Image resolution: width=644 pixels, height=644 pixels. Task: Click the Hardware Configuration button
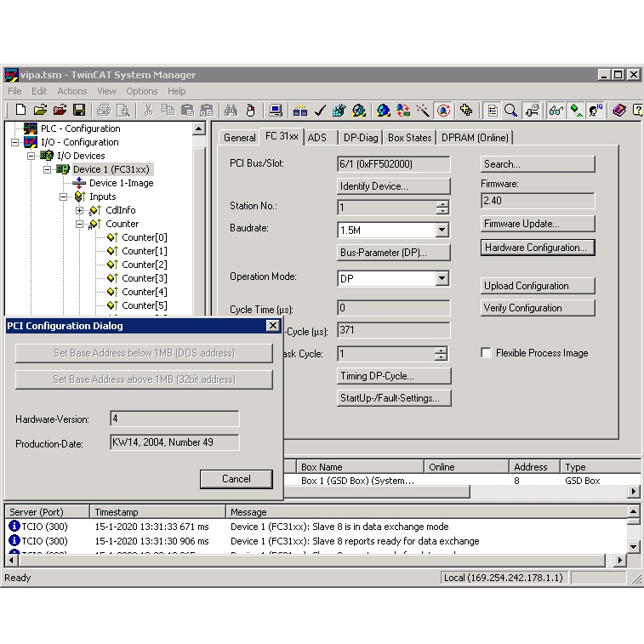pyautogui.click(x=535, y=248)
